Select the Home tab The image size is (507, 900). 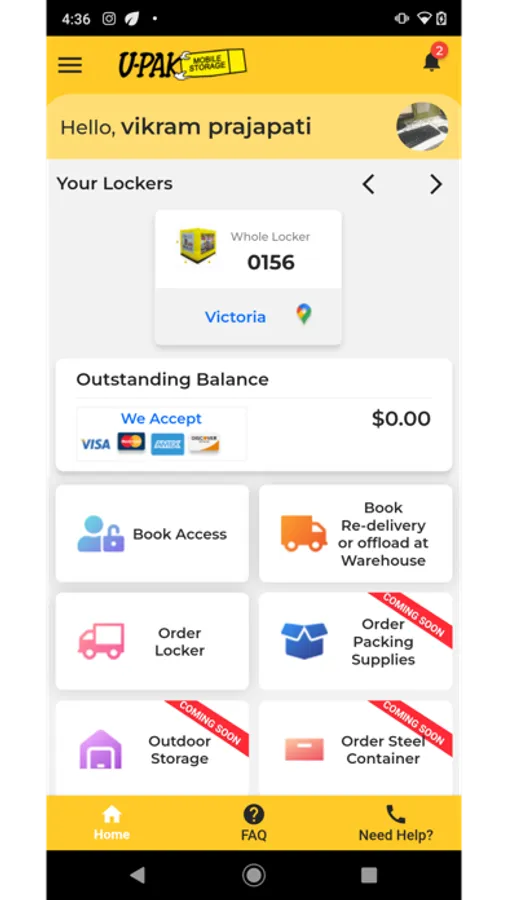coord(111,823)
